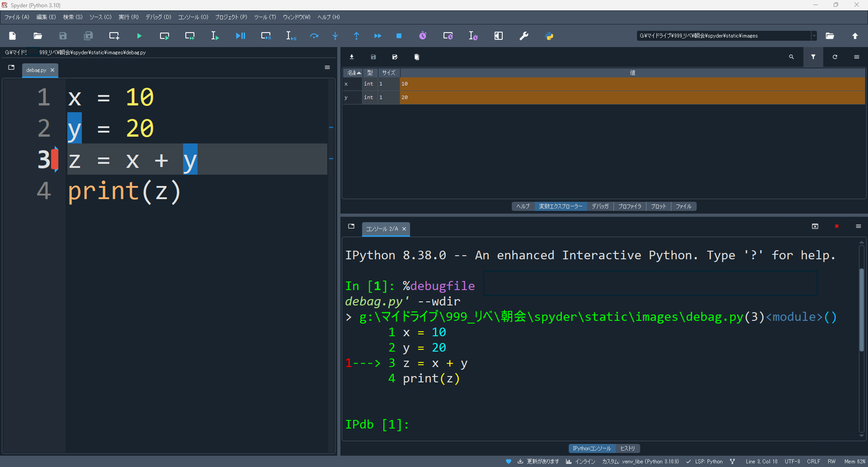The image size is (868, 467).
Task: Stop debugging with the blue square
Action: [x=399, y=36]
